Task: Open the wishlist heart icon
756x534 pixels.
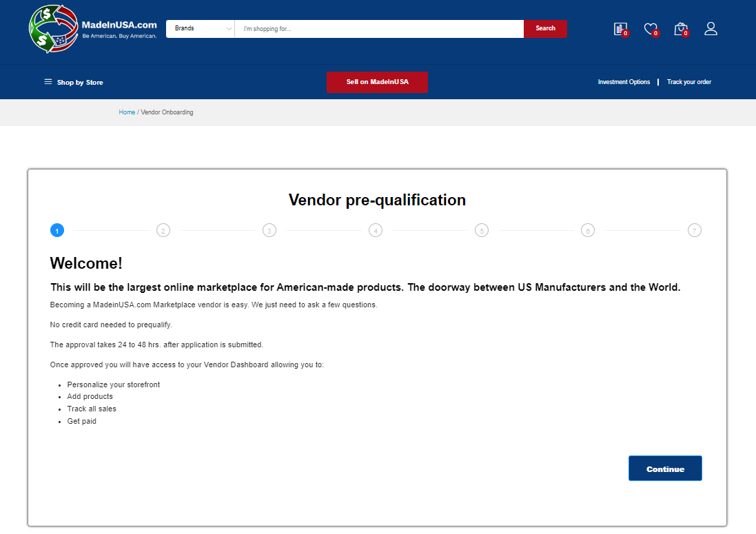Action: point(651,30)
